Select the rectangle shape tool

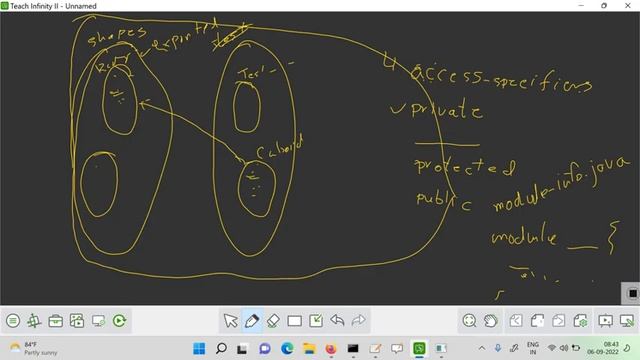point(295,321)
